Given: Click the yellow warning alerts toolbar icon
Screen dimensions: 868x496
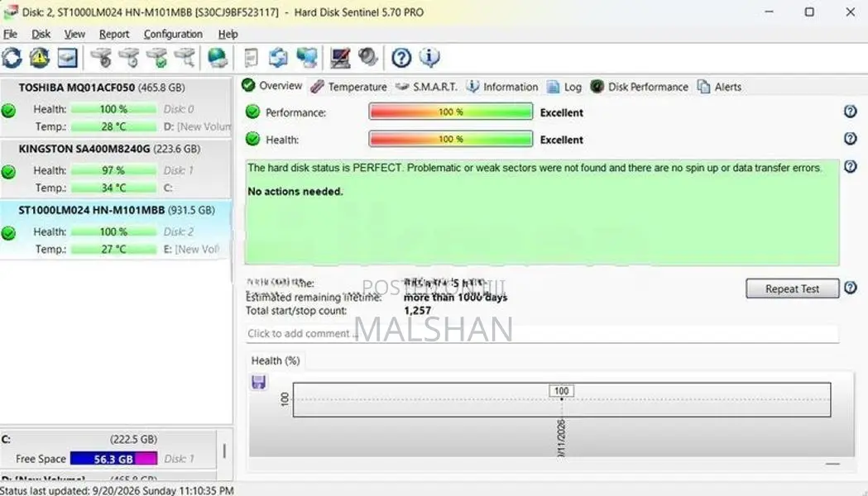Looking at the screenshot, I should (x=39, y=58).
